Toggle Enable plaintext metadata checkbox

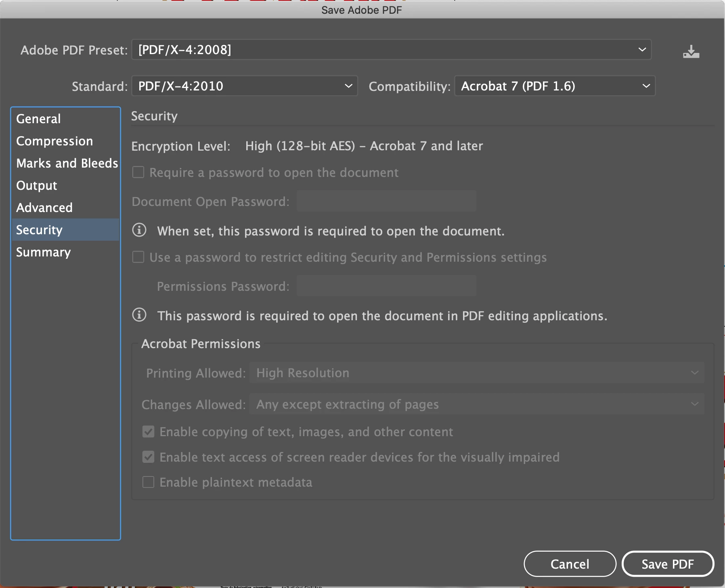[x=149, y=482]
